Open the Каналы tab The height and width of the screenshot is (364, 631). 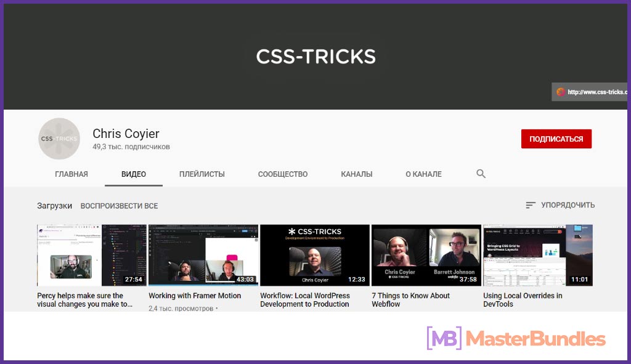pos(357,174)
